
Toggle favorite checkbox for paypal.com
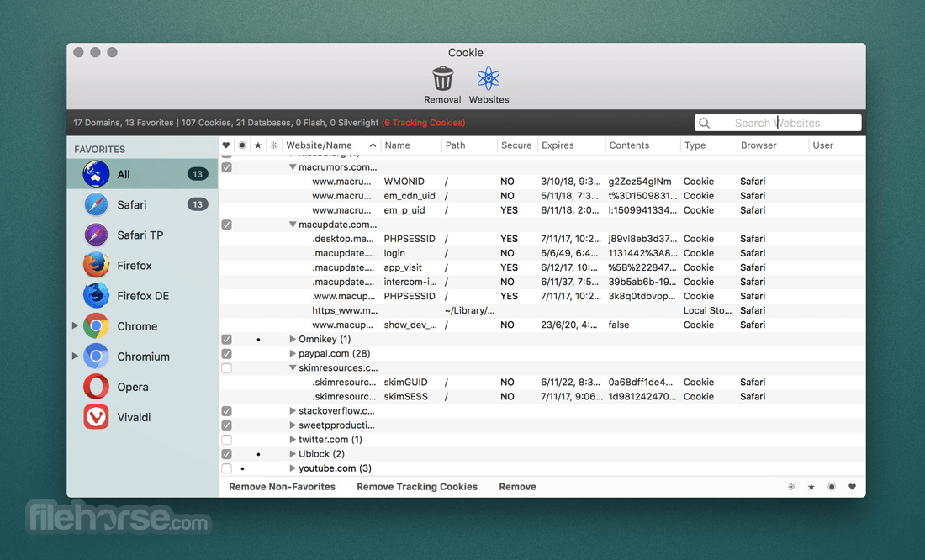click(x=226, y=353)
